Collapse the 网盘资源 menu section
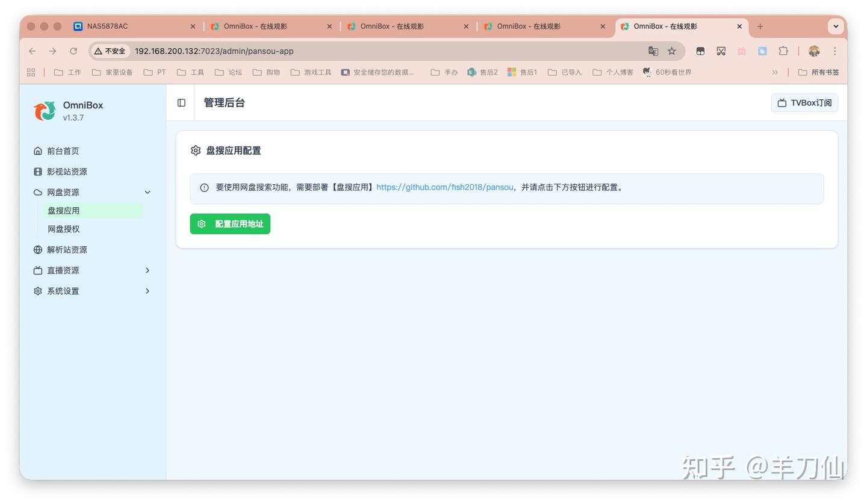This screenshot has width=867, height=504. coord(148,192)
